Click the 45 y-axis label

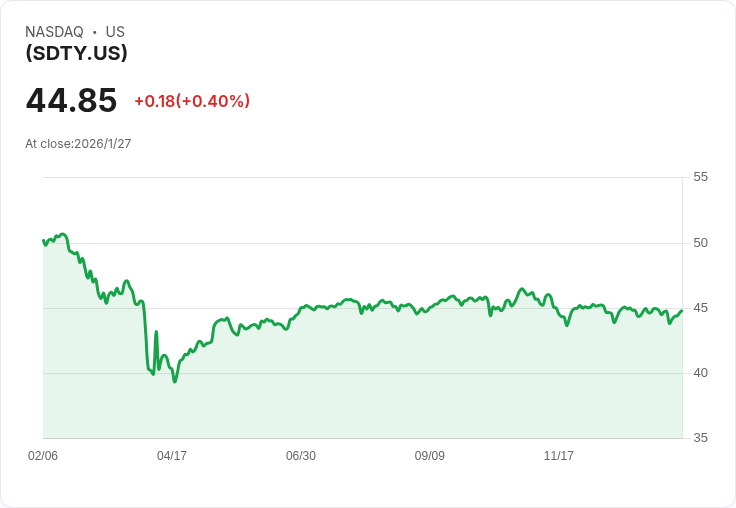click(x=700, y=307)
